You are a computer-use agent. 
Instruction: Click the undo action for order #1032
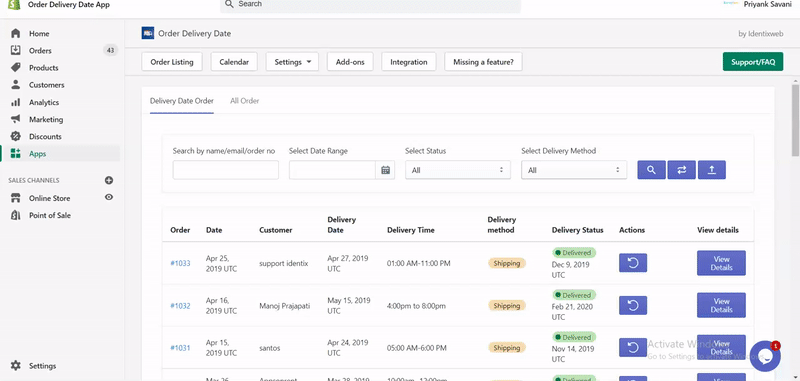[x=633, y=306]
